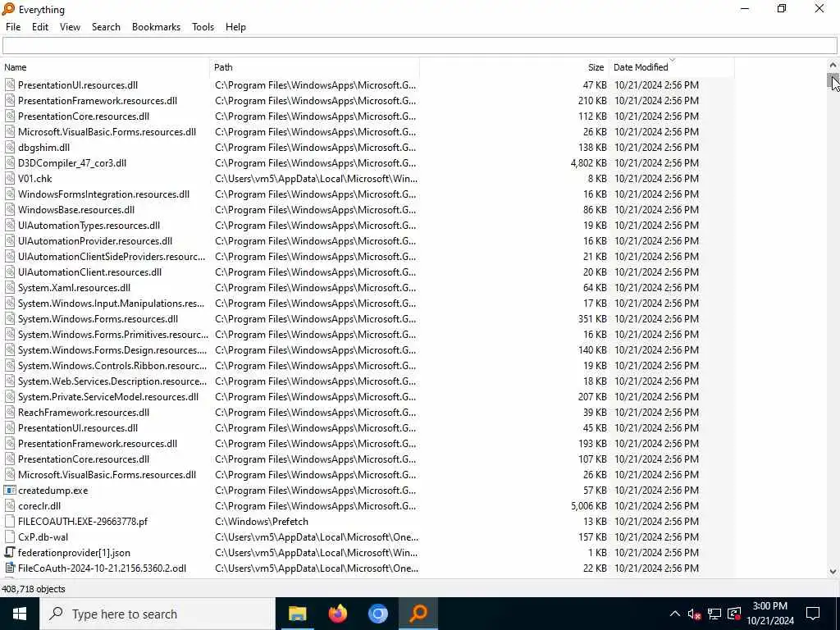Screen dimensions: 840x630
Task: Click the 351 KB size cell
Action: pyautogui.click(x=592, y=319)
